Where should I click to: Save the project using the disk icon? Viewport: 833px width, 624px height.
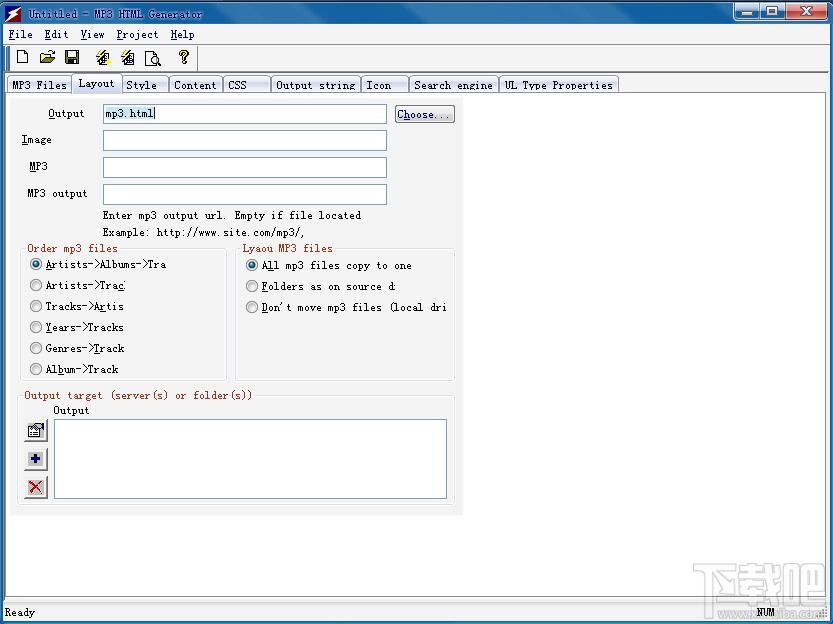tap(71, 57)
